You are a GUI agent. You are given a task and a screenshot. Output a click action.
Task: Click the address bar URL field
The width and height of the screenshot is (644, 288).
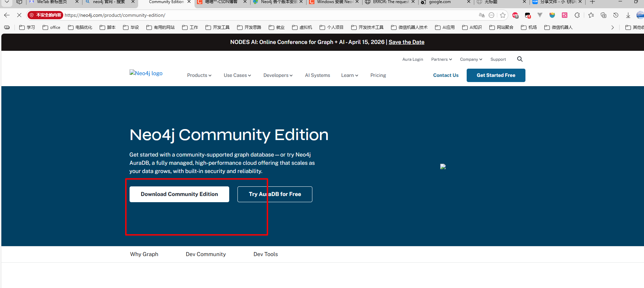[268, 15]
